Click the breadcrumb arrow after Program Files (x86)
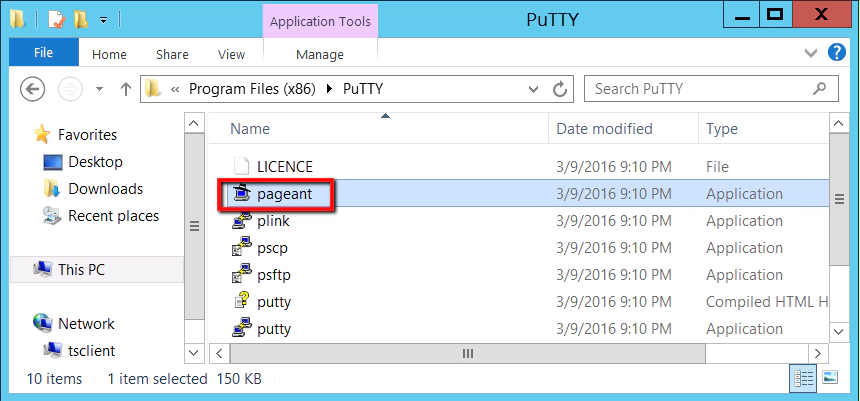The image size is (860, 401). pyautogui.click(x=329, y=89)
